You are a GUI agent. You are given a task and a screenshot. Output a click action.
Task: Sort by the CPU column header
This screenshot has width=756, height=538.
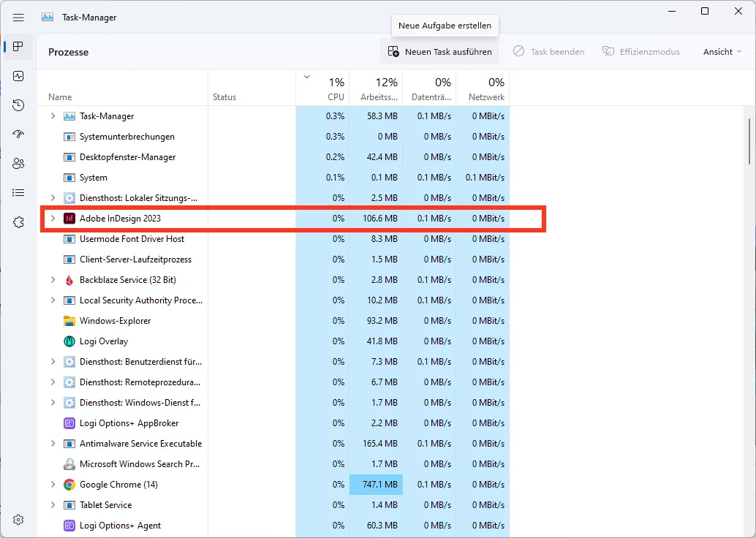coord(322,88)
